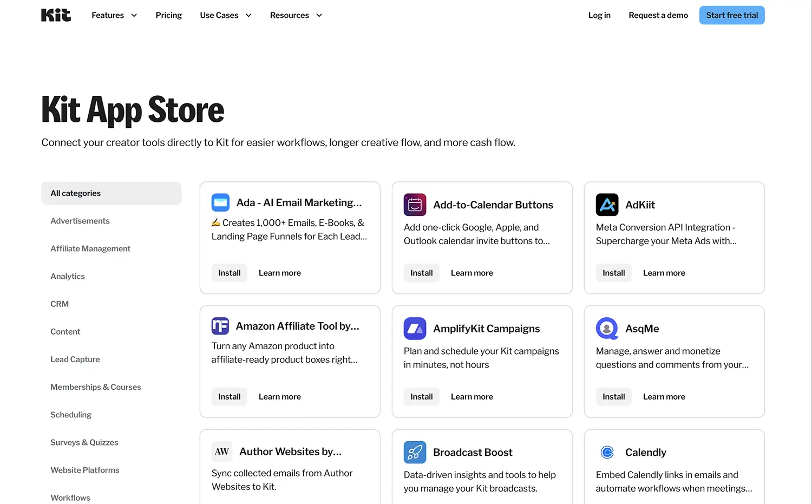Select the Surveys & Quizzes category
Screen dimensions: 812x504
[84, 442]
